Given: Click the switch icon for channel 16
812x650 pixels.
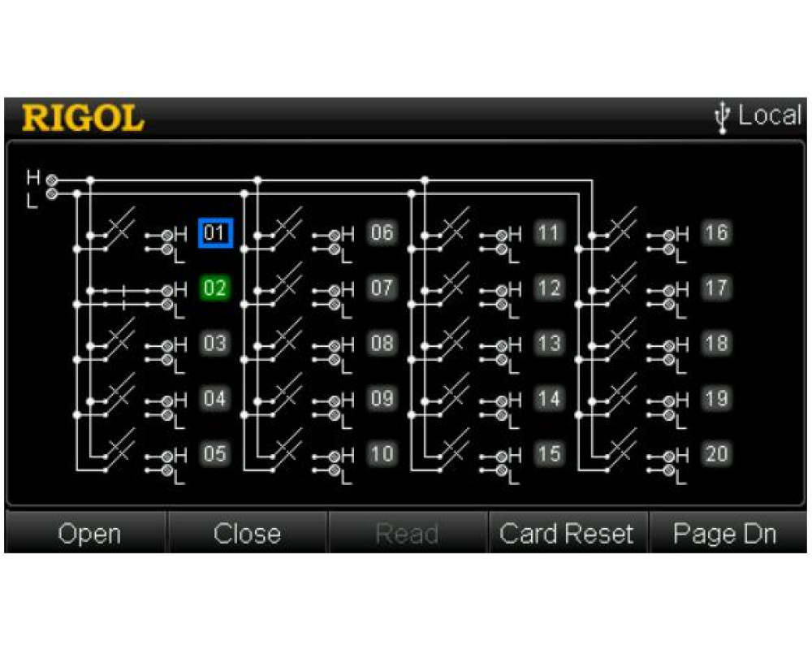Looking at the screenshot, I should [x=620, y=227].
